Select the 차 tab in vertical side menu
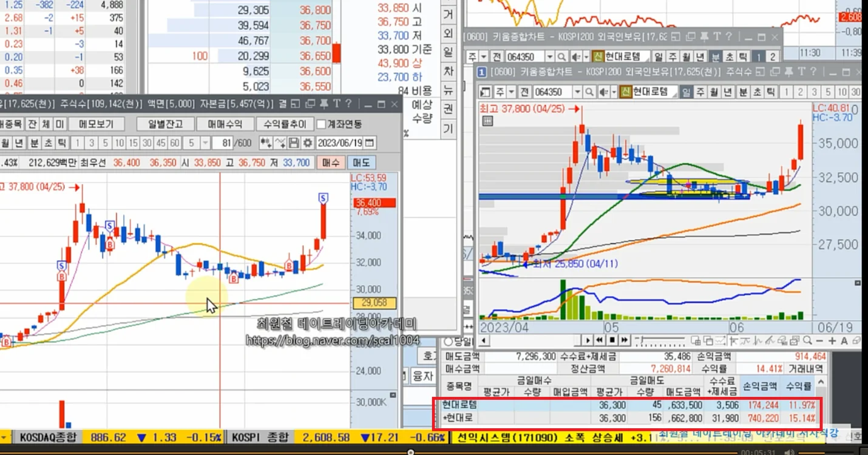Screen dimensions: 868x455 click(x=449, y=71)
